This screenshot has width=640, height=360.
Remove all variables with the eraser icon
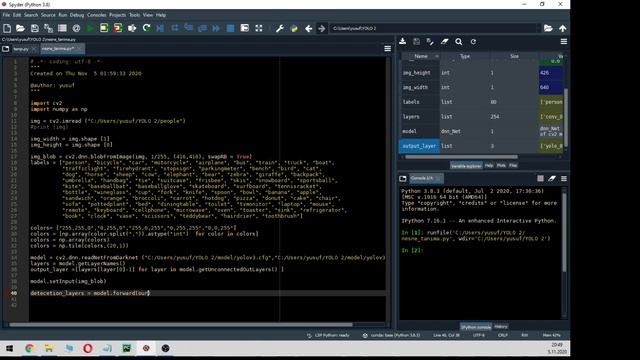tap(444, 41)
